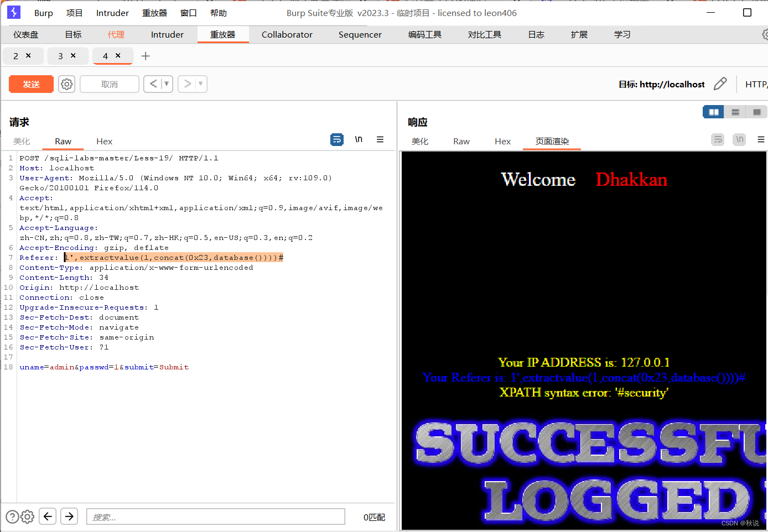The height and width of the screenshot is (532, 768).
Task: Open the 项目 menu
Action: click(74, 13)
